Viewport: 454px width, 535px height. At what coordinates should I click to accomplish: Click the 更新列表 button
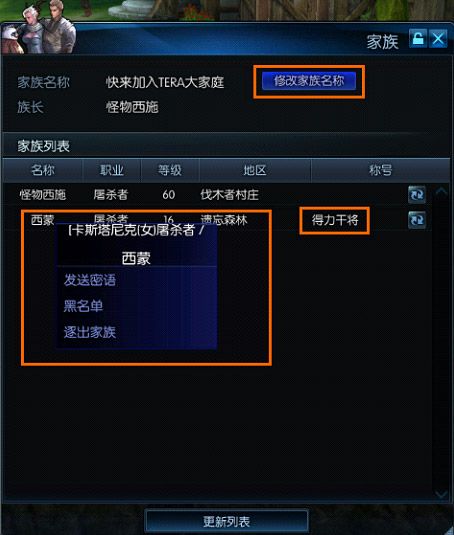[x=226, y=522]
